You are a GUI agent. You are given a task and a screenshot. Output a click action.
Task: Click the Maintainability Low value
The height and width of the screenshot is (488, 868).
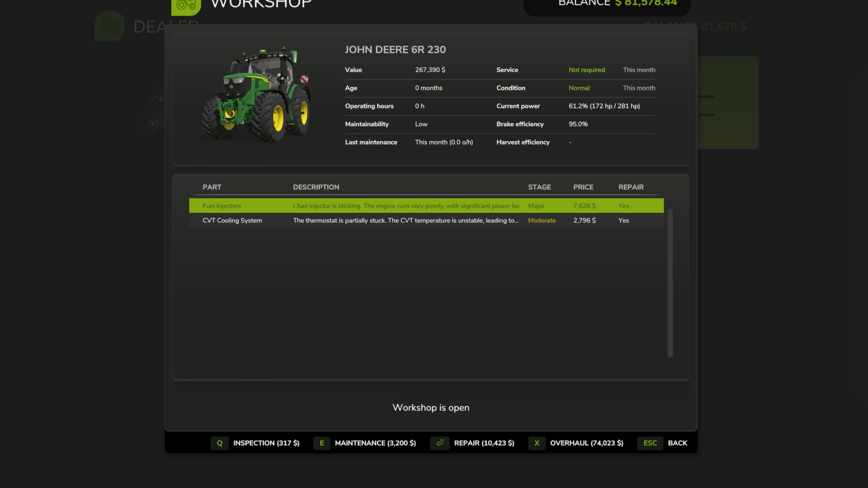point(421,124)
